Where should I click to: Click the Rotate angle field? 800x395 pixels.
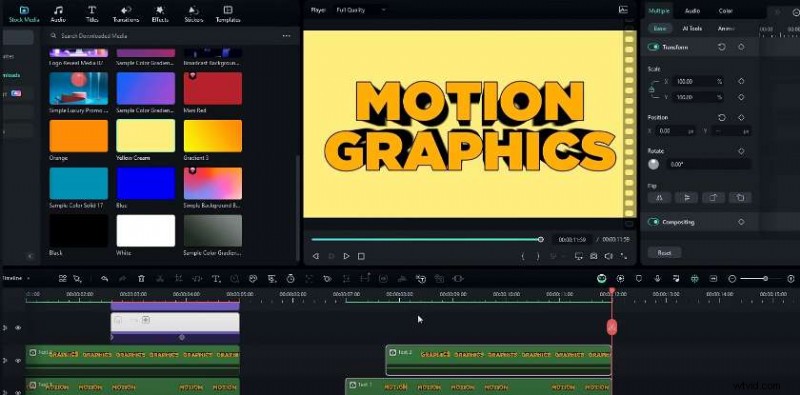pyautogui.click(x=708, y=164)
